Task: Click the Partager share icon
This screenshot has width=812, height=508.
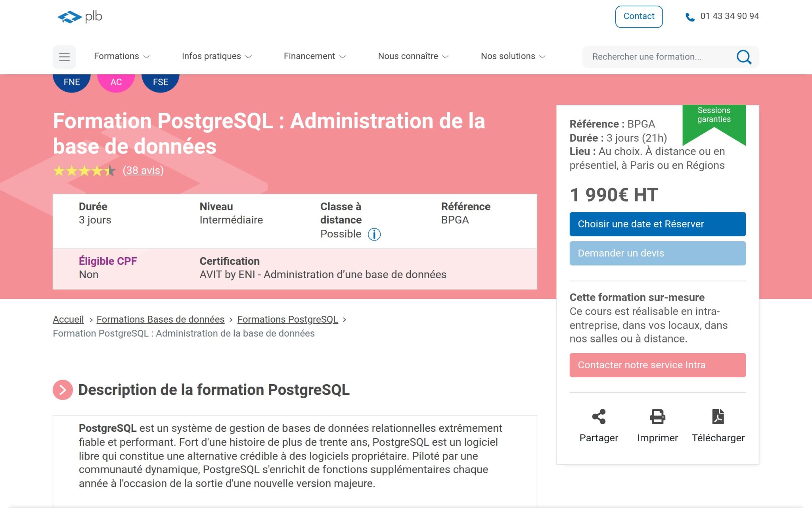Action: (x=599, y=416)
